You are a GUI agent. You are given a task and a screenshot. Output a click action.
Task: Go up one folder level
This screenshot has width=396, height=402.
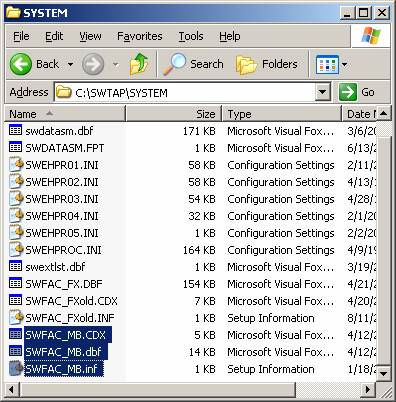coord(139,64)
